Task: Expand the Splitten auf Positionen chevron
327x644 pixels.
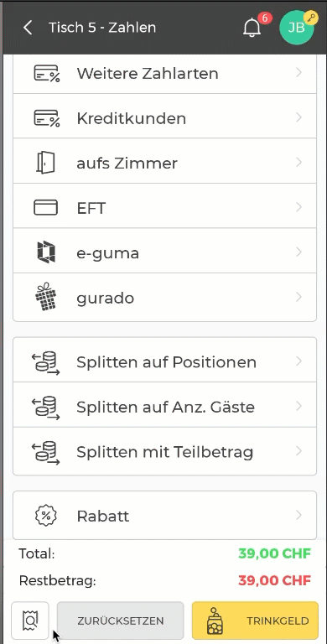Action: [299, 361]
